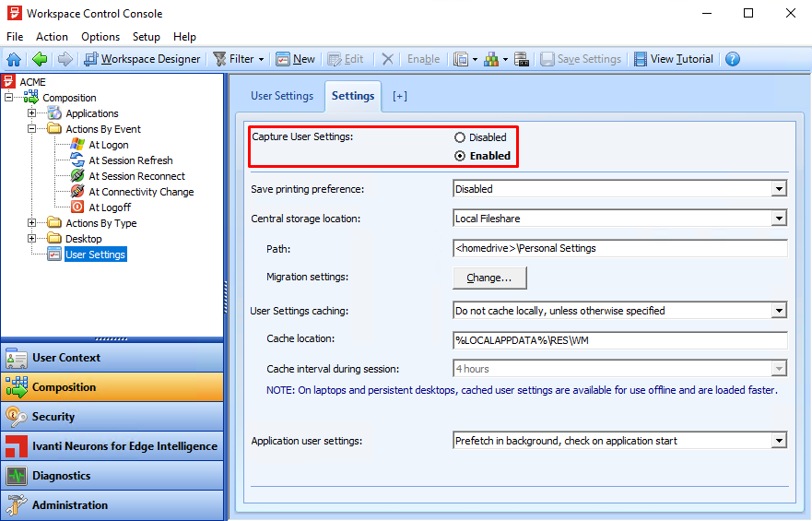Open the Composition section

pos(112,387)
